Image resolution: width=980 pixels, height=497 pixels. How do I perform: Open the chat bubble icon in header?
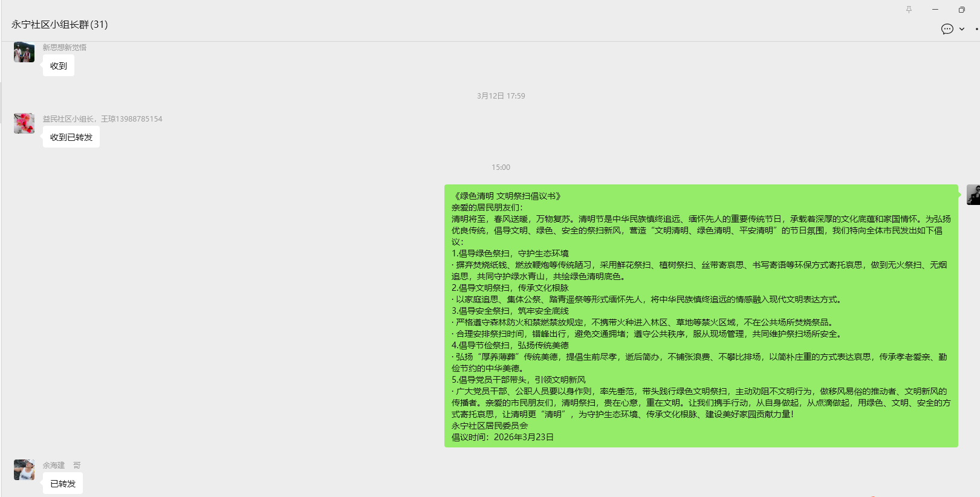coord(947,29)
